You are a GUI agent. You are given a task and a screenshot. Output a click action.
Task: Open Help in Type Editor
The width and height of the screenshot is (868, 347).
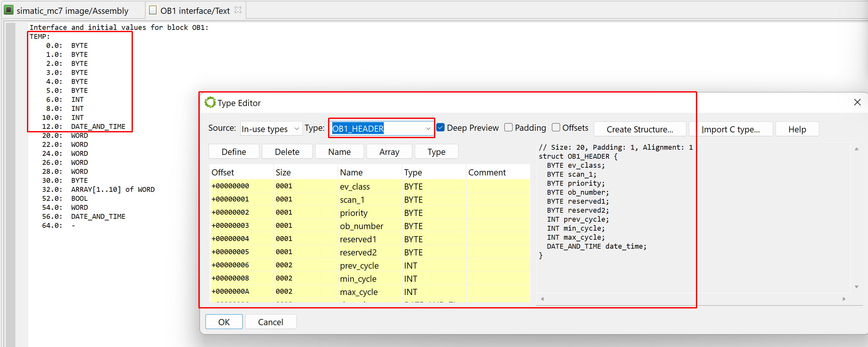[x=797, y=129]
